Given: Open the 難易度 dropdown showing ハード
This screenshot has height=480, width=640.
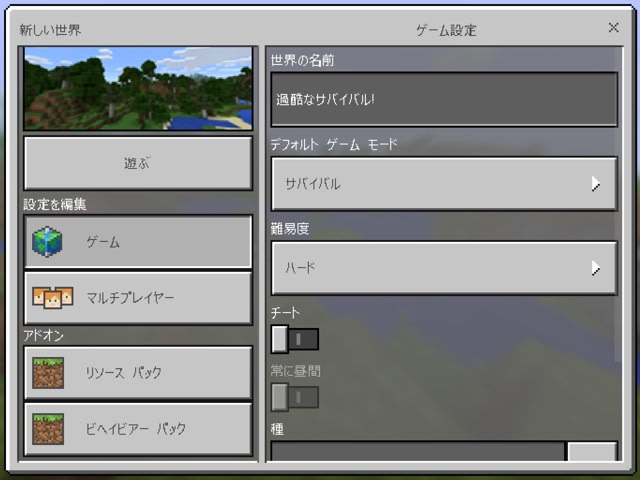Looking at the screenshot, I should [x=444, y=268].
